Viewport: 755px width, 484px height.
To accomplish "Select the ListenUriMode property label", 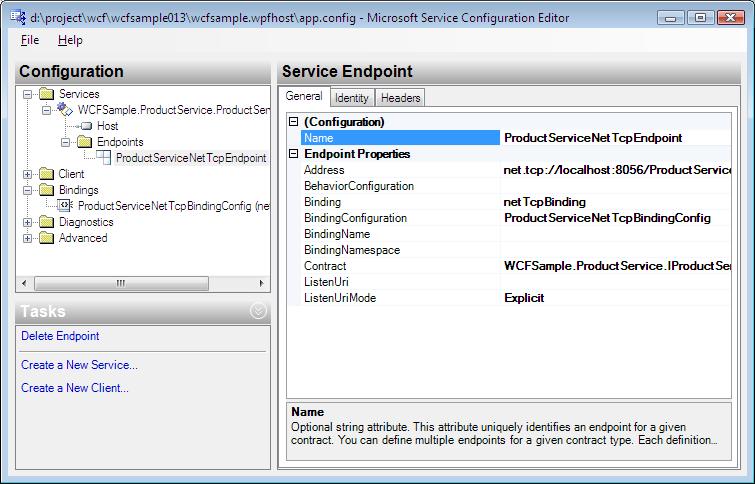I will (401, 298).
